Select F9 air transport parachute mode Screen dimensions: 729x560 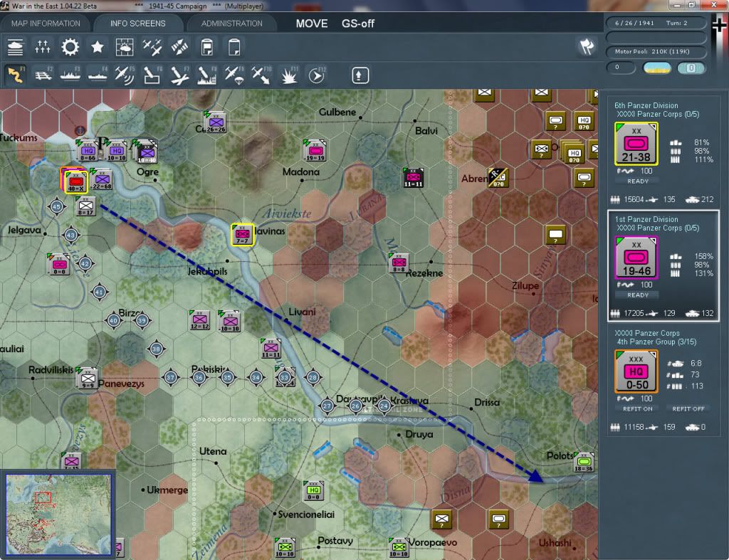(x=234, y=75)
